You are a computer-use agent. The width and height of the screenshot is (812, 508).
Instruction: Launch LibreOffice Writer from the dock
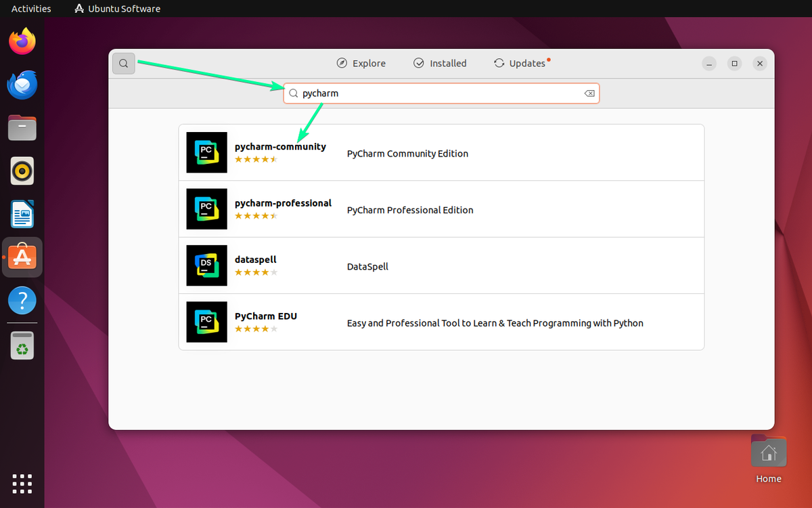tap(22, 214)
